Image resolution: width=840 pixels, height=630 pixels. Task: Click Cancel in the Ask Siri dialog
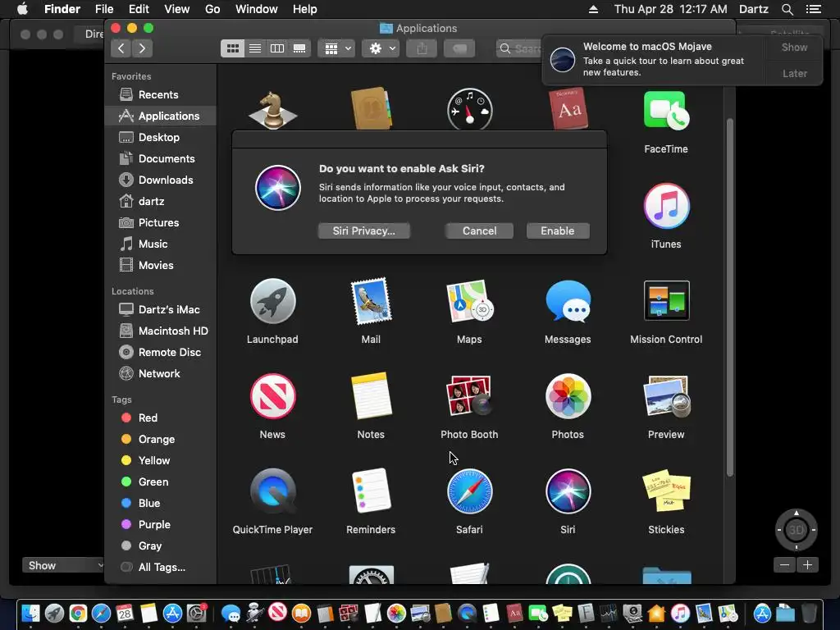479,231
